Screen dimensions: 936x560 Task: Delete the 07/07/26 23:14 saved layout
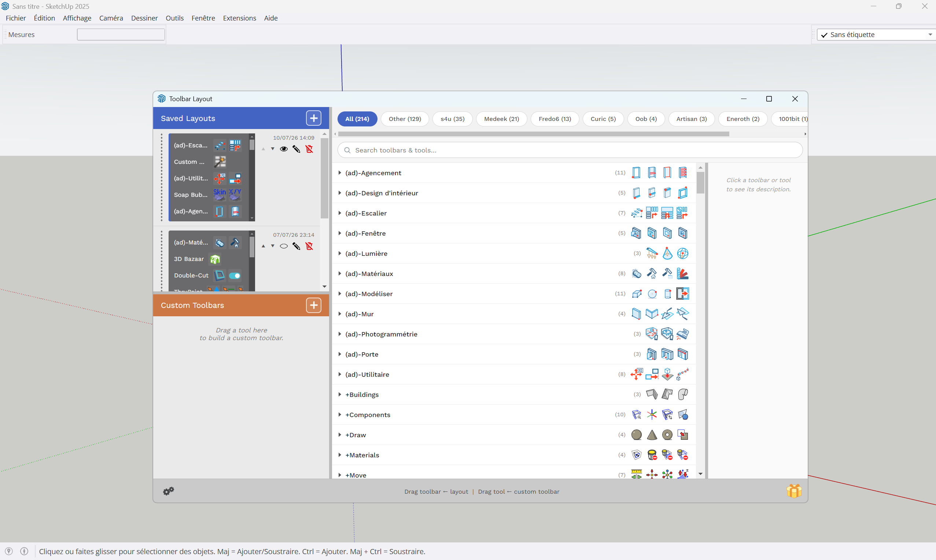point(309,246)
